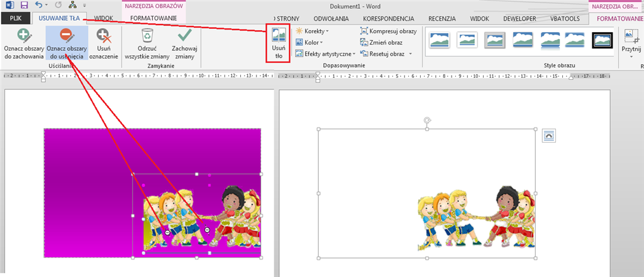This screenshot has width=644, height=277.
Task: Open FORMATOWANIE tab under NARZĘDZIA OBRAZÓW
Action: pyautogui.click(x=153, y=18)
